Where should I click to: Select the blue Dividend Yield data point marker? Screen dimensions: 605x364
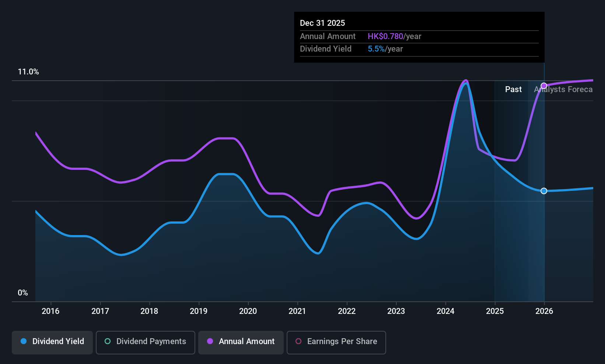click(x=544, y=191)
